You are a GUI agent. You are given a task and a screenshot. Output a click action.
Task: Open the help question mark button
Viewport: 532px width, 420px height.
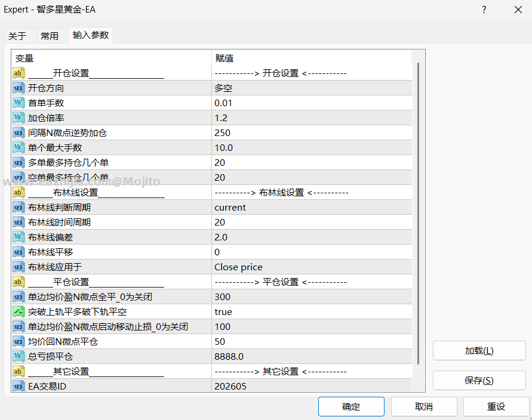point(484,10)
